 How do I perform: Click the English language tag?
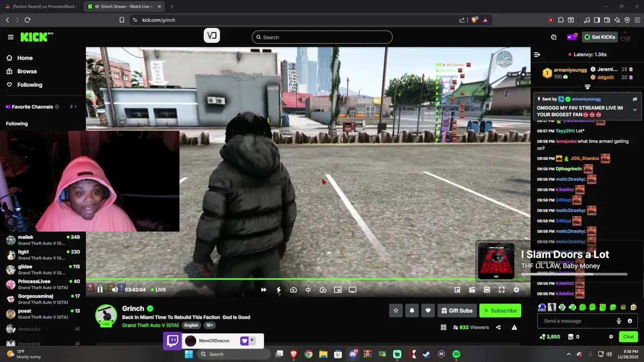(191, 325)
